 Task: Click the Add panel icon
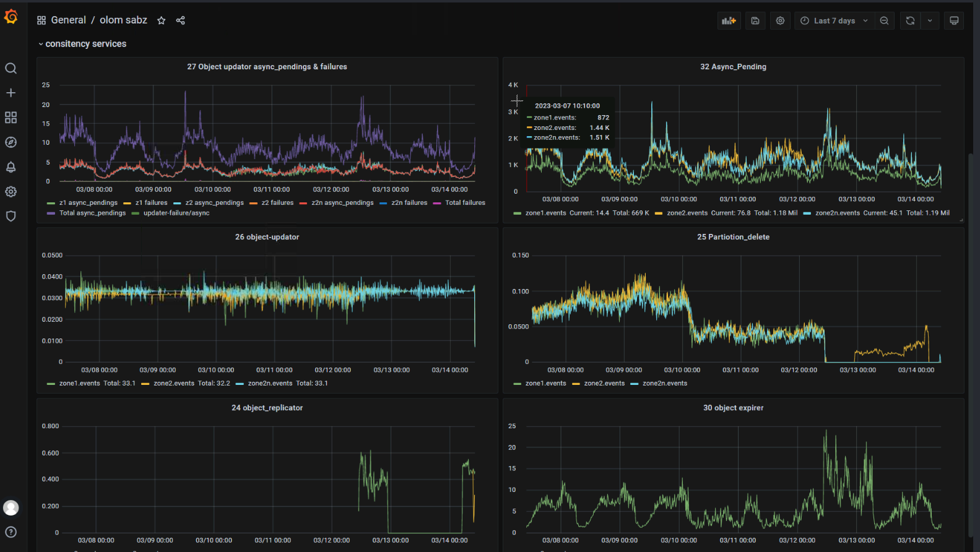point(729,20)
